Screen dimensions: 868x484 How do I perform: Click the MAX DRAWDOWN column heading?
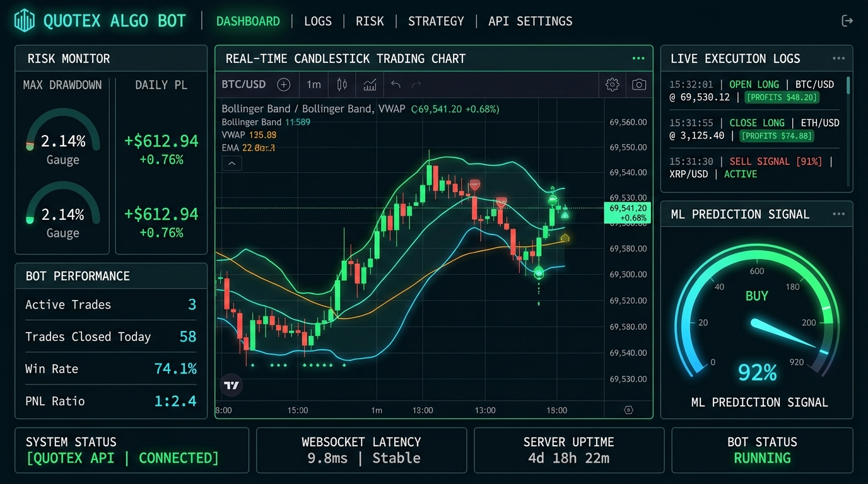62,85
